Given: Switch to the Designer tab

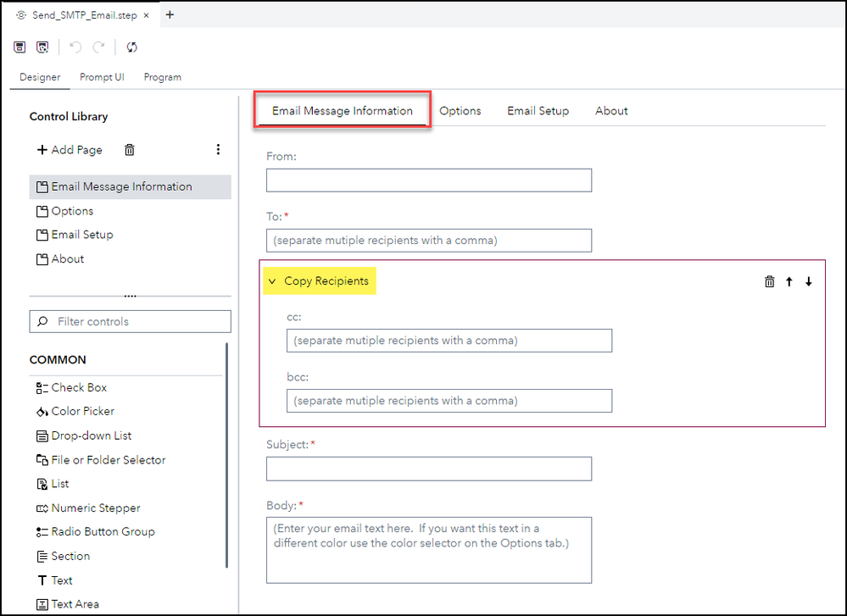Looking at the screenshot, I should pyautogui.click(x=40, y=77).
